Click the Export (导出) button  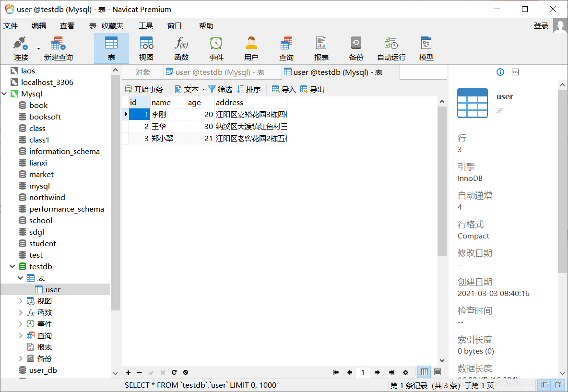coord(312,90)
